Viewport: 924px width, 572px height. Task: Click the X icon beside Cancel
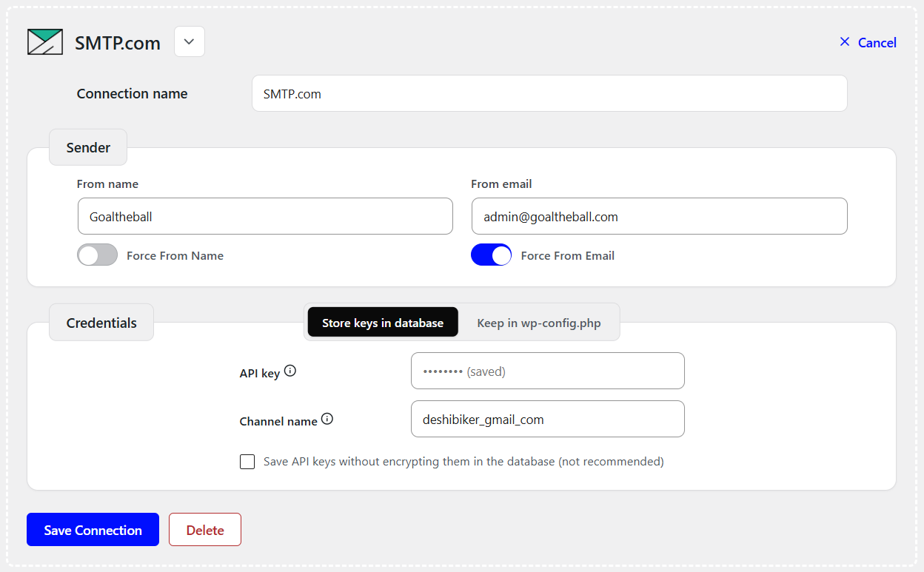point(845,42)
